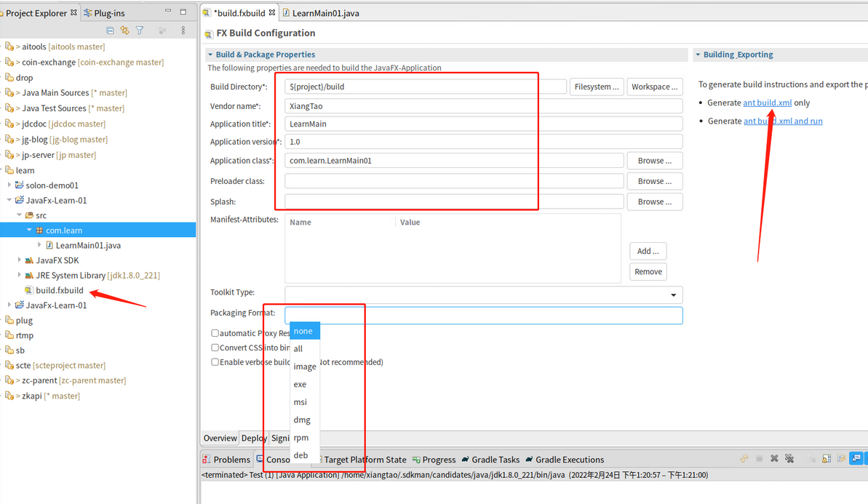Click Remove All Terminated Launches icon
This screenshot has width=868, height=504.
pos(789,459)
